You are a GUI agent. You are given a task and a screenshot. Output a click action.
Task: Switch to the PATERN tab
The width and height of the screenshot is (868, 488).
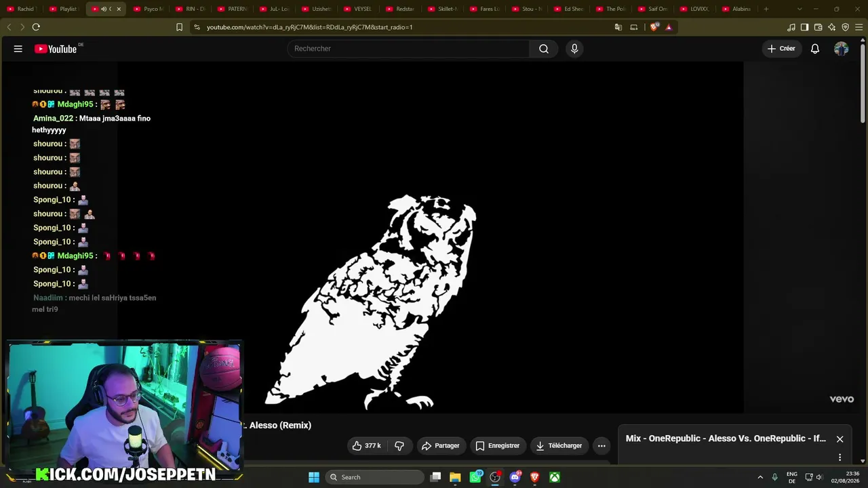233,9
